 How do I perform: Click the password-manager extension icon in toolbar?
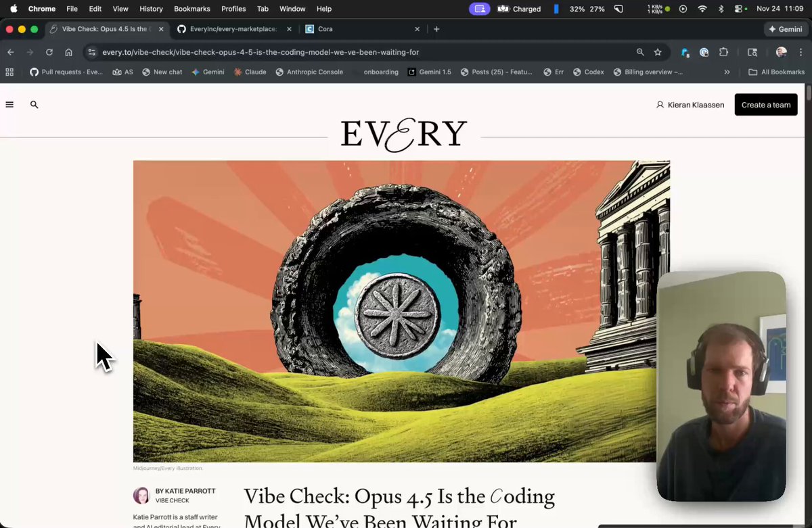(704, 52)
